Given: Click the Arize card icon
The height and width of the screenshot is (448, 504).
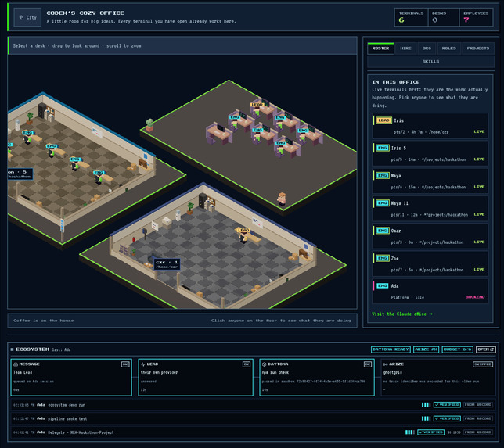Looking at the screenshot, I should [385, 364].
